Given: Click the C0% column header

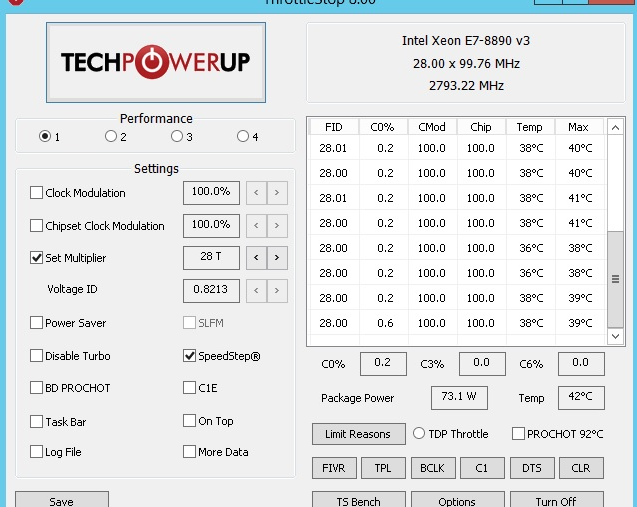Looking at the screenshot, I should [383, 127].
